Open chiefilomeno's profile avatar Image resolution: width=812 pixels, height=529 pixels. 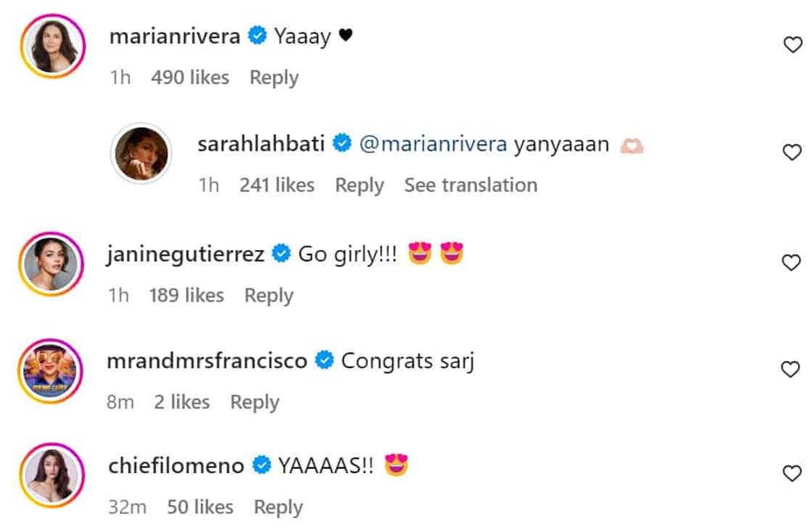(51, 475)
